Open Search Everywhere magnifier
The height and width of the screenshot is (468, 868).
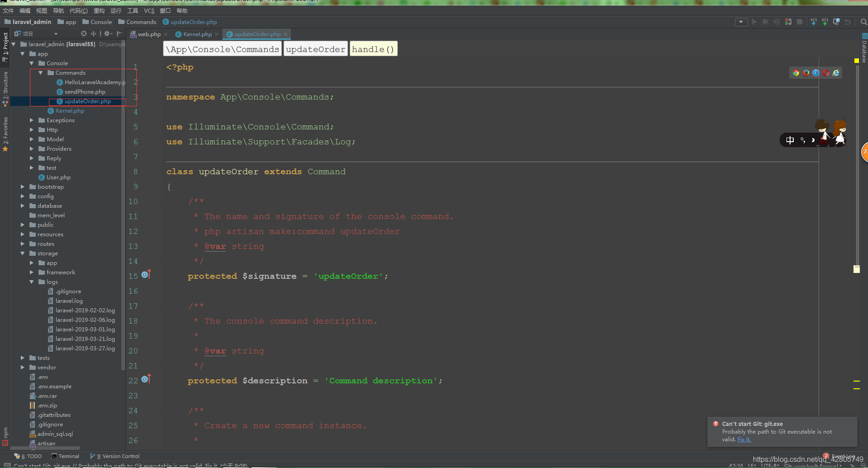click(863, 22)
